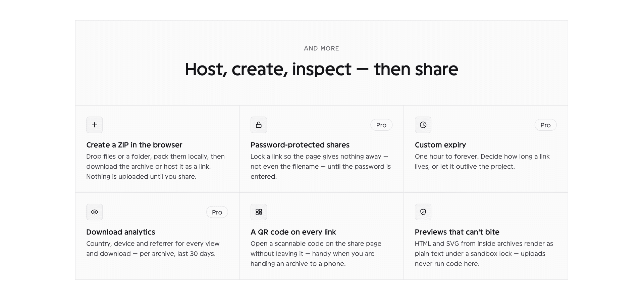
Task: Select the 'Password-protected shares' title
Action: click(x=300, y=145)
